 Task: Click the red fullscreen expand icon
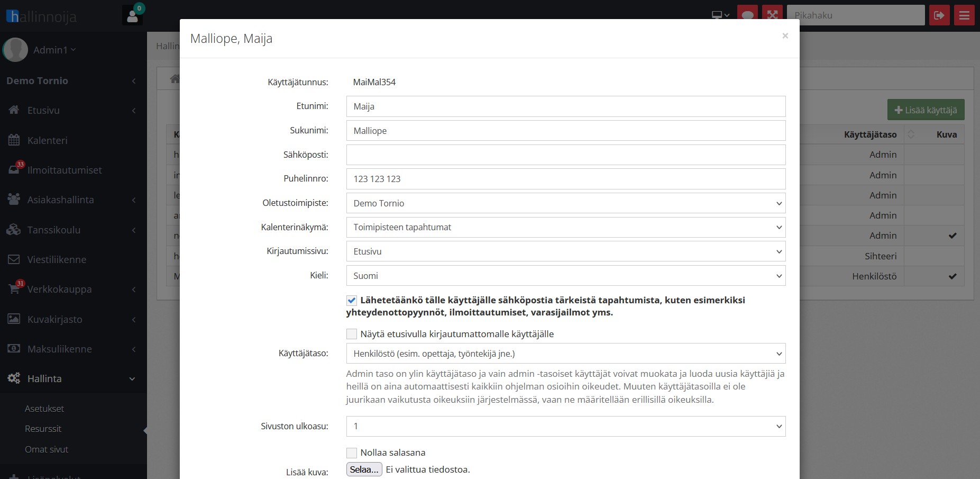point(772,15)
